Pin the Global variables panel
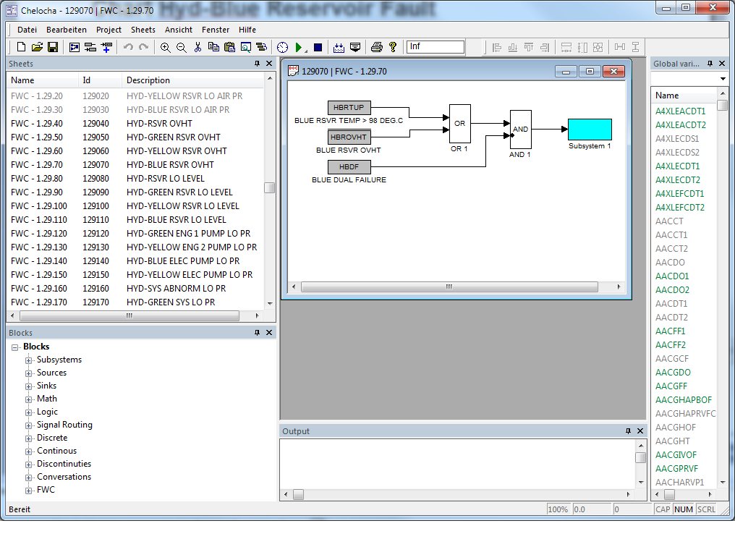735x560 pixels. point(710,63)
